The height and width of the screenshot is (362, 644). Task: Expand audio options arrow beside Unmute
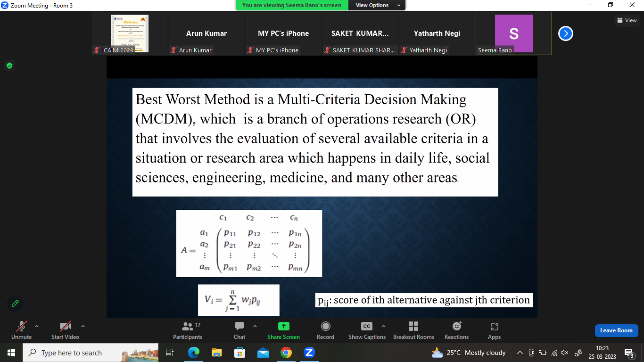click(37, 326)
